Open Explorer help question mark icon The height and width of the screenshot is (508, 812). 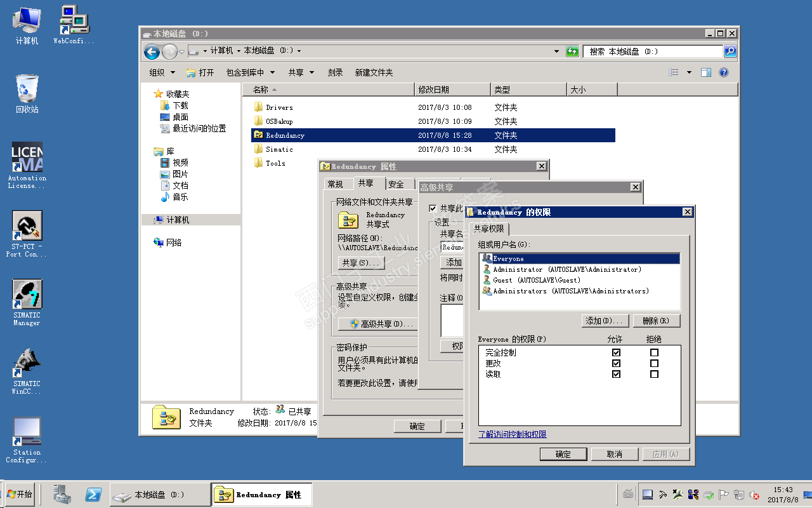[724, 72]
